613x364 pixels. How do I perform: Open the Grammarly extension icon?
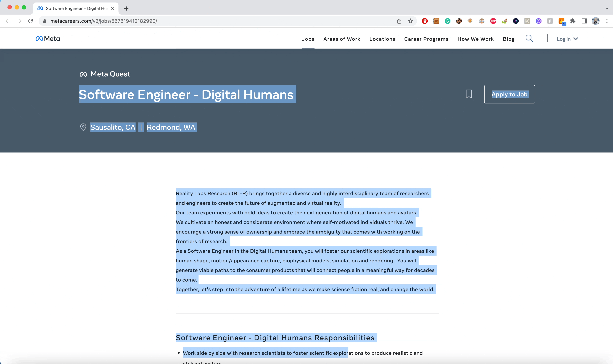(448, 21)
